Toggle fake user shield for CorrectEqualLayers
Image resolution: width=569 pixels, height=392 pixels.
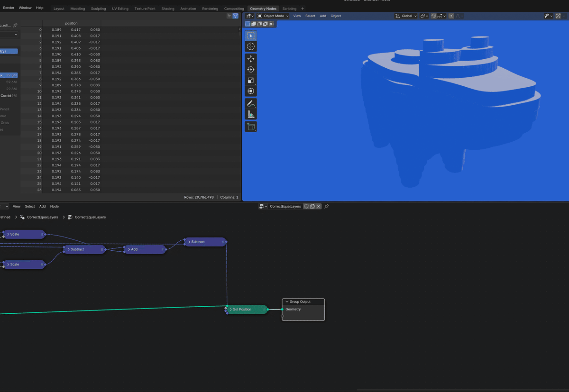pyautogui.click(x=306, y=206)
